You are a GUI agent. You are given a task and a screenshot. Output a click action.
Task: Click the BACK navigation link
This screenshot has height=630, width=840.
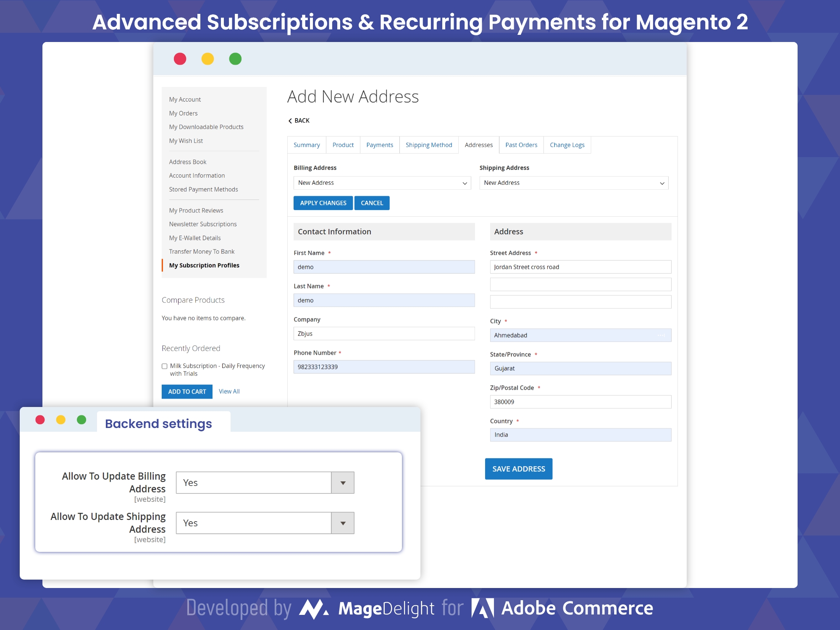click(298, 121)
